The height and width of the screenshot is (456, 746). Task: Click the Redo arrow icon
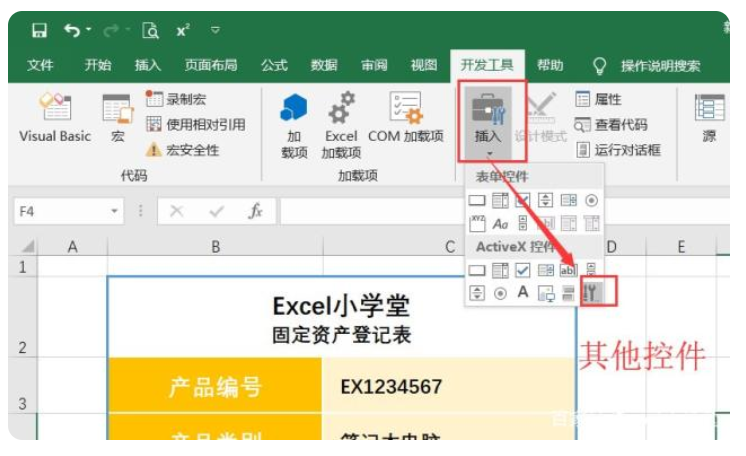[111, 30]
